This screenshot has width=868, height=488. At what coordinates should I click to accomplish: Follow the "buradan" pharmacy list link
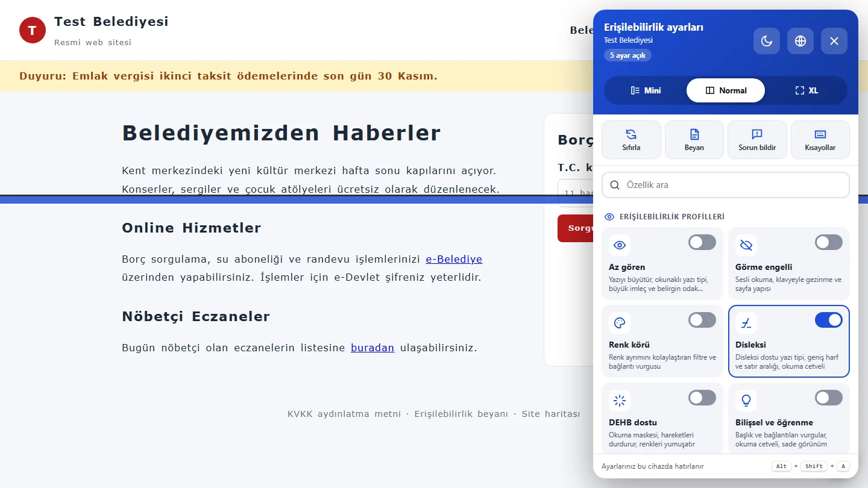pos(373,348)
